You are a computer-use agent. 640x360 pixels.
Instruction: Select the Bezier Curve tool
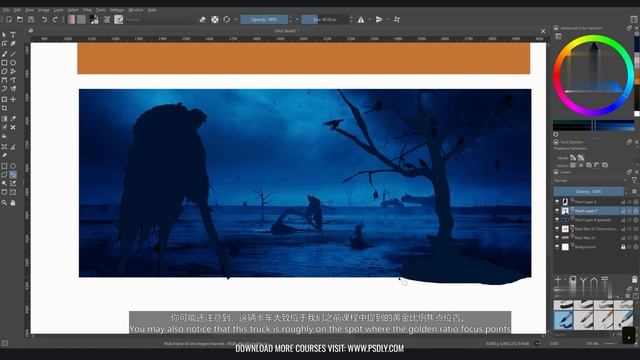(x=4, y=80)
